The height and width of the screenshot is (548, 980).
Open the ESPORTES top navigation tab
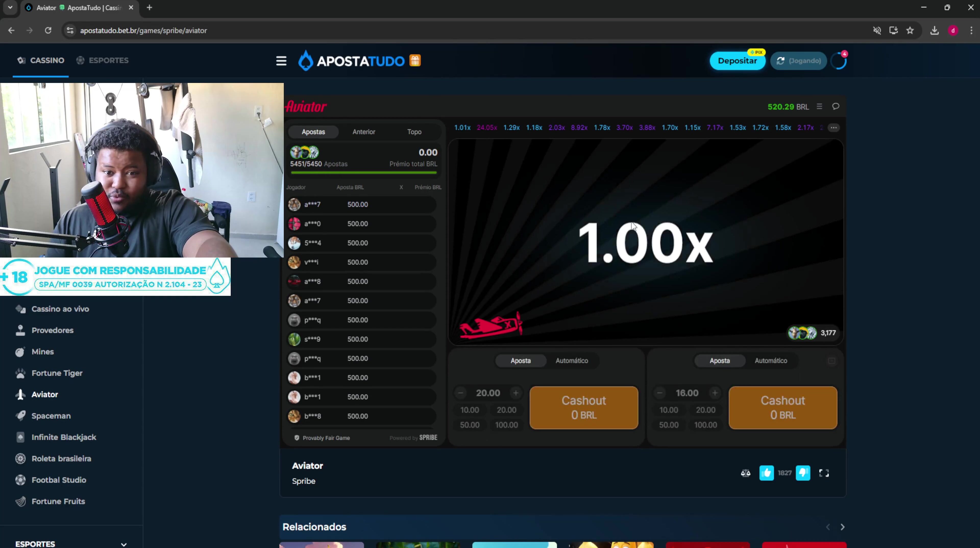pos(102,60)
